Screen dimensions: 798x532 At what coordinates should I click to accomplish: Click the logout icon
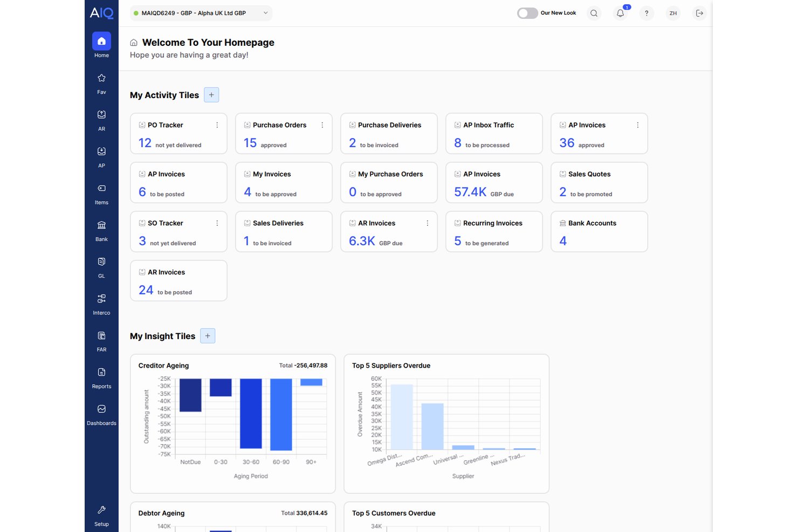click(x=699, y=13)
